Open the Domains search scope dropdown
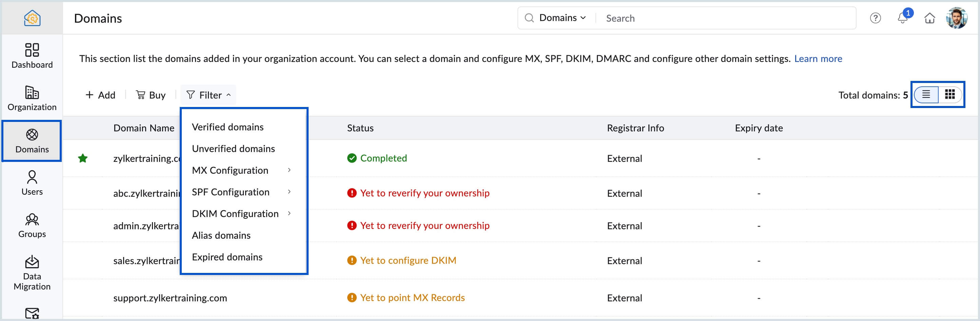Image resolution: width=980 pixels, height=321 pixels. [562, 18]
